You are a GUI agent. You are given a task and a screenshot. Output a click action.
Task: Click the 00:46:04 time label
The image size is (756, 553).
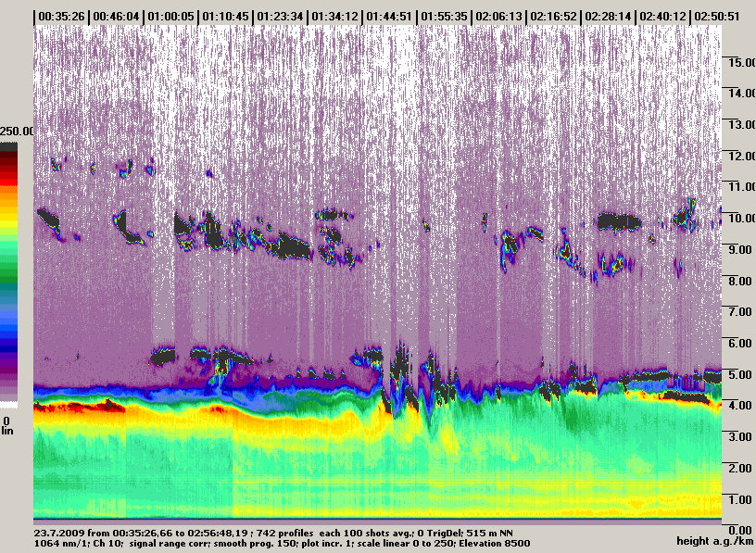[116, 17]
